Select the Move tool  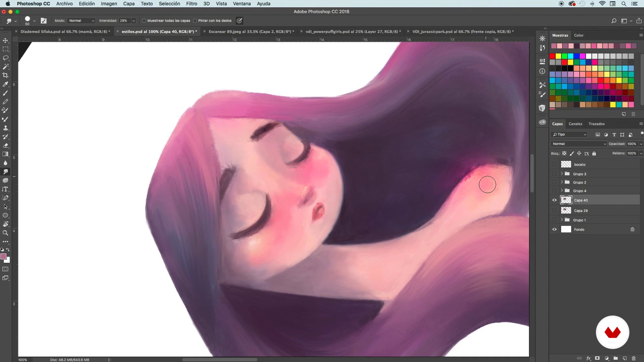[x=5, y=41]
